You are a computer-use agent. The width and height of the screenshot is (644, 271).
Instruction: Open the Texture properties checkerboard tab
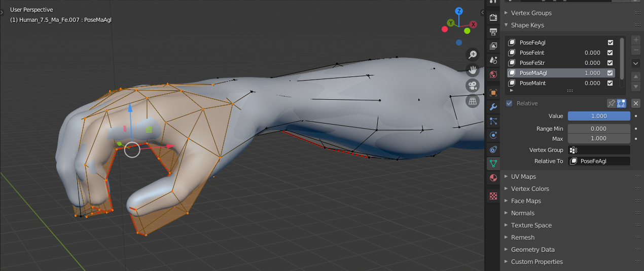click(493, 196)
